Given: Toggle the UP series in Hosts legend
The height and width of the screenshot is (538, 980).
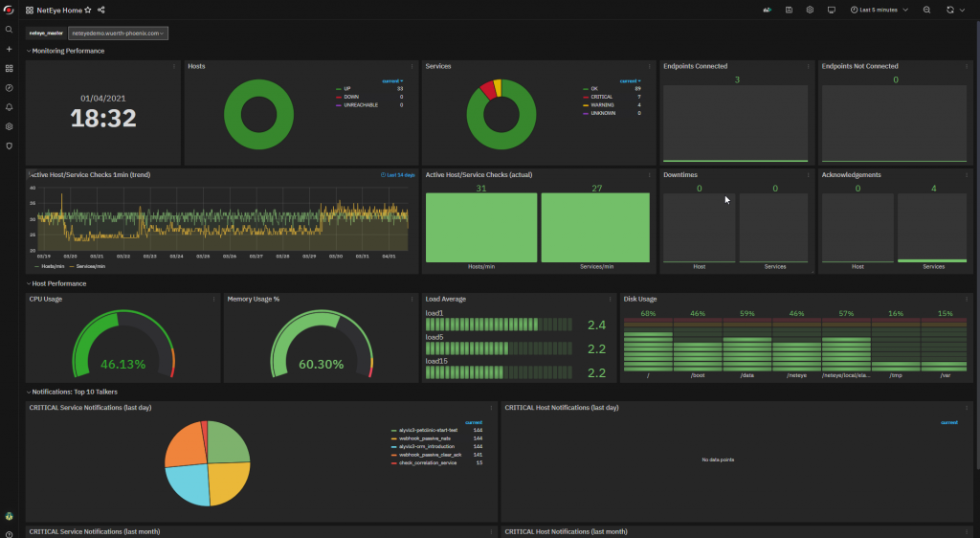Looking at the screenshot, I should [347, 89].
